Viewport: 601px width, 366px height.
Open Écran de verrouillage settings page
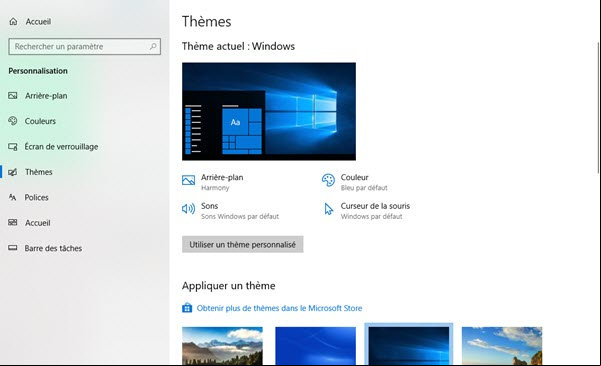(61, 146)
